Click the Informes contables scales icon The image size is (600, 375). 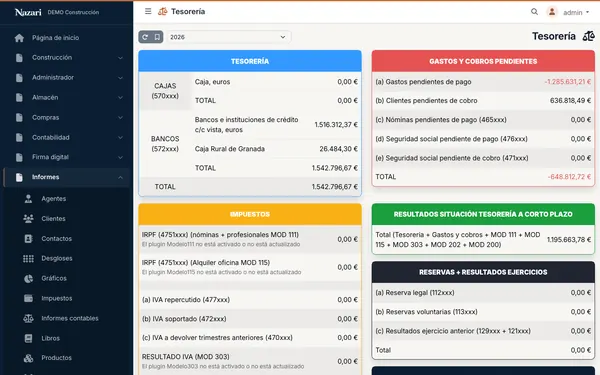28,318
